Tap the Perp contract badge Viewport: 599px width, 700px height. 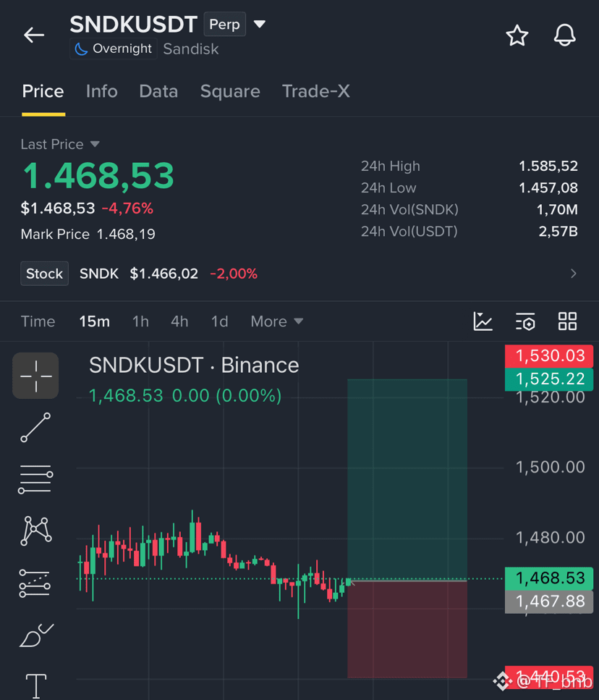[x=225, y=24]
